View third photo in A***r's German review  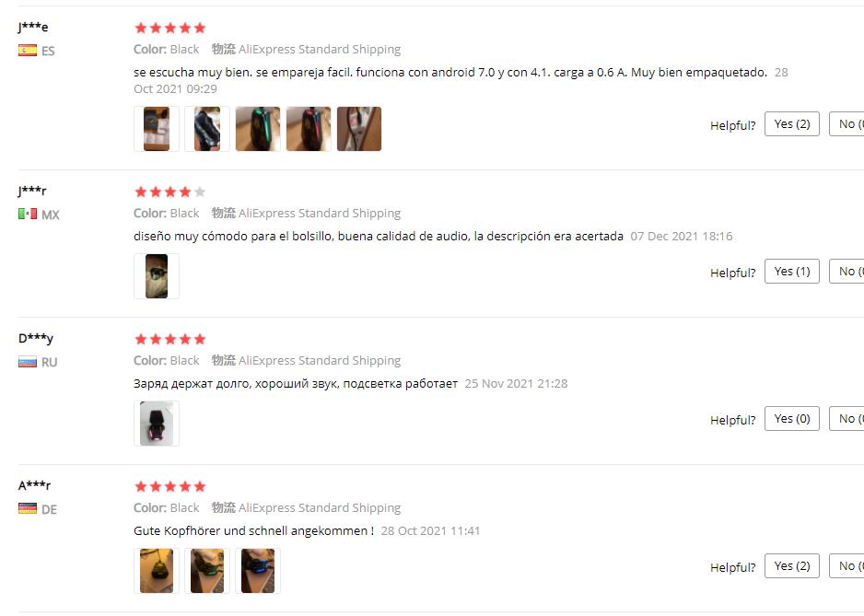click(x=258, y=571)
